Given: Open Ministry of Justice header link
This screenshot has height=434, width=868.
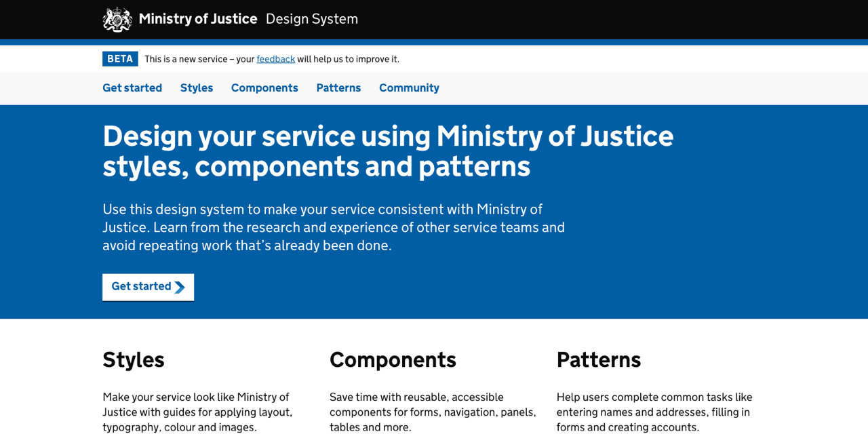Looking at the screenshot, I should coord(198,19).
